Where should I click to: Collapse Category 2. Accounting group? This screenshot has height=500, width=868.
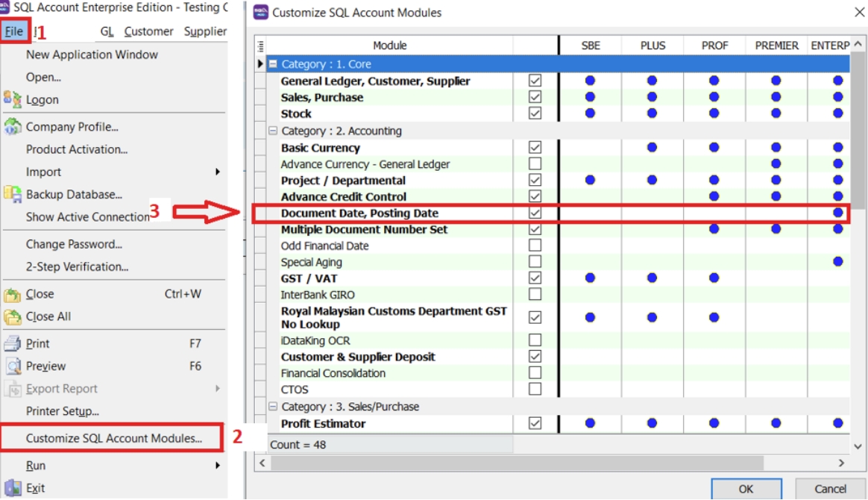pyautogui.click(x=274, y=131)
